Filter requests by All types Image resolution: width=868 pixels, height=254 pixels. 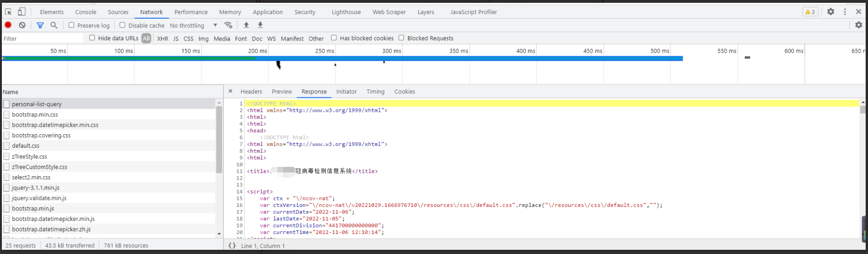(x=146, y=38)
